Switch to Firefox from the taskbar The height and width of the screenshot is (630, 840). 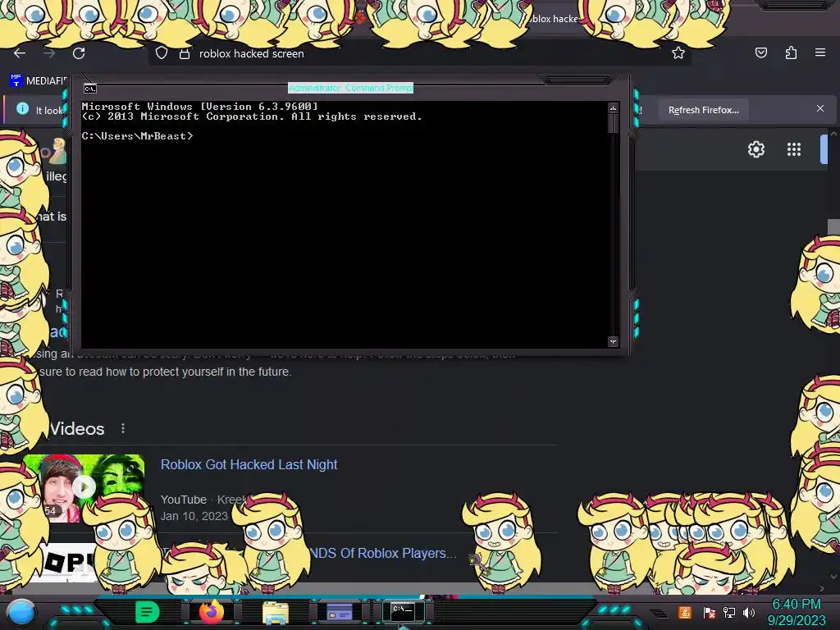tap(212, 611)
